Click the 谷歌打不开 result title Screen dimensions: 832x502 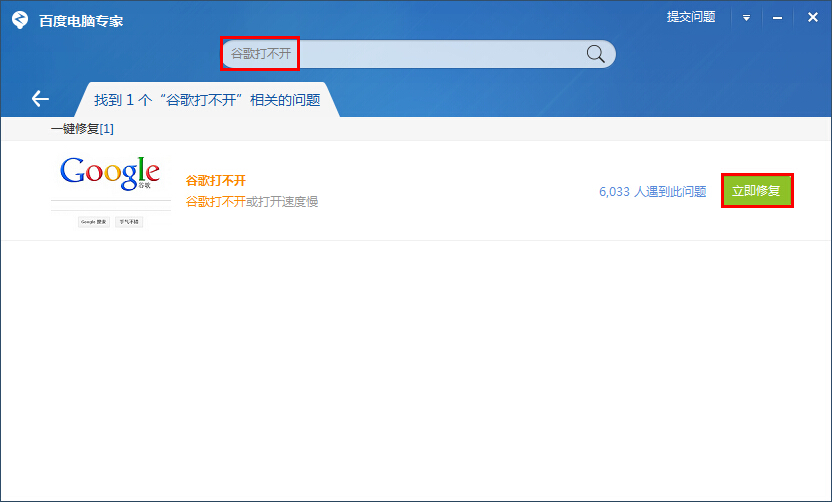click(215, 180)
